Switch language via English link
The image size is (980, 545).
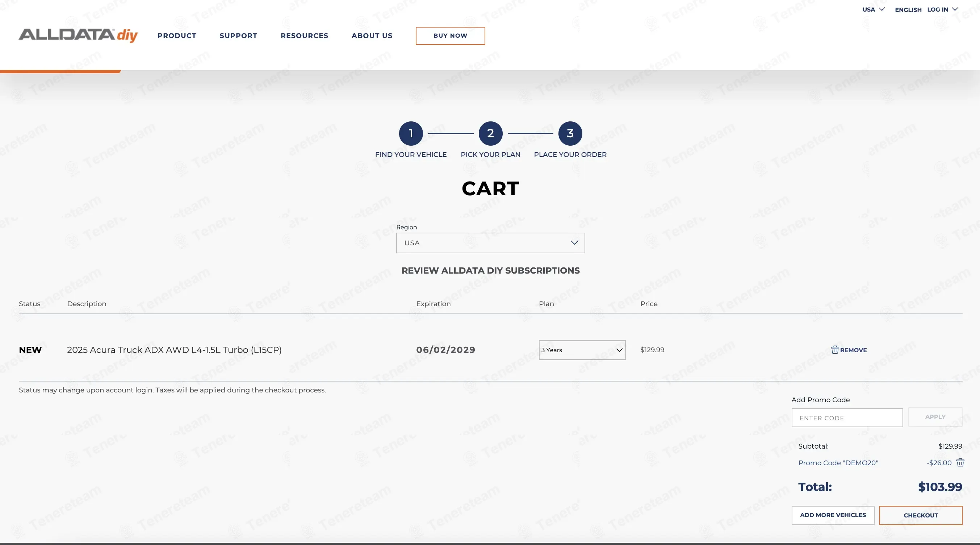[x=908, y=10]
